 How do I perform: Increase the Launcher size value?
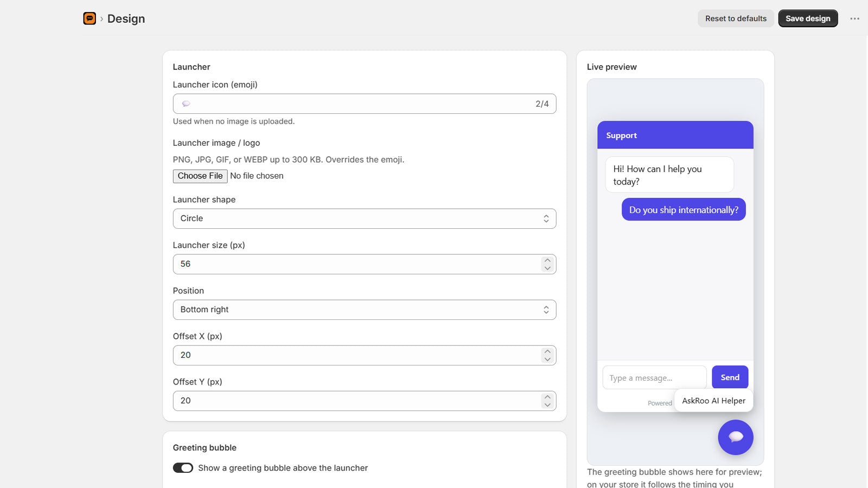click(x=547, y=260)
